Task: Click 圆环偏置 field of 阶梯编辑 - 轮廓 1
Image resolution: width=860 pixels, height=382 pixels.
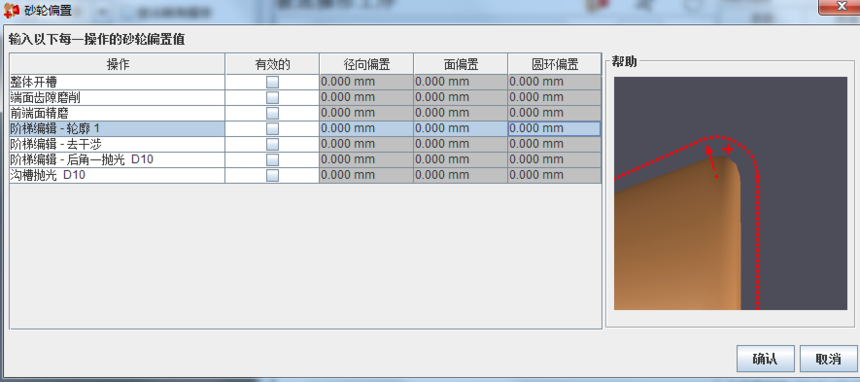Action: click(x=555, y=128)
